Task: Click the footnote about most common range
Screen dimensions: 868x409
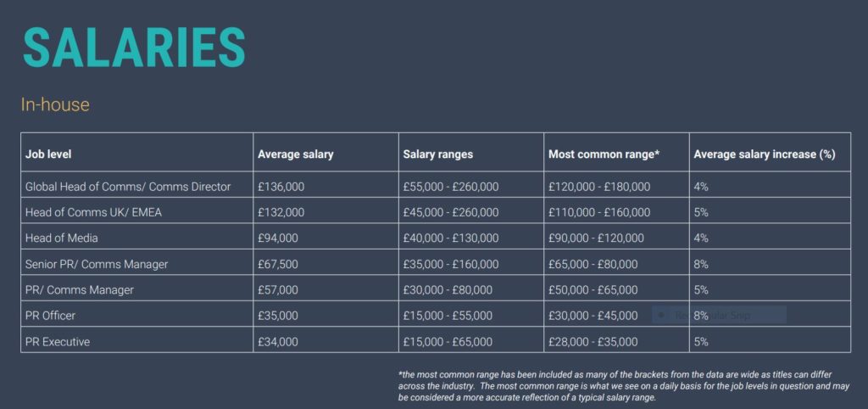Action: [x=622, y=386]
